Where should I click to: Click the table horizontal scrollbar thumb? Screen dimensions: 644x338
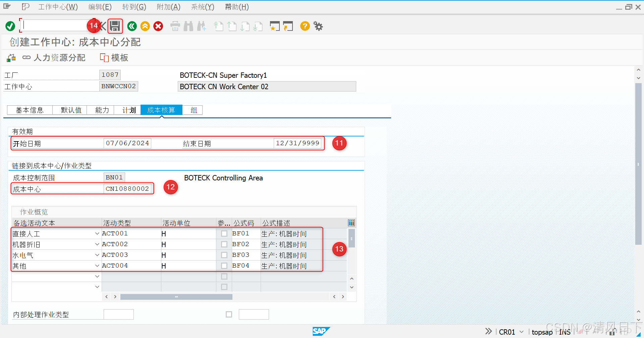coord(176,297)
